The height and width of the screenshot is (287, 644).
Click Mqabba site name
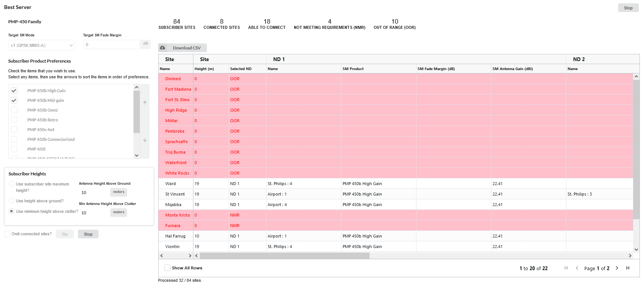(x=173, y=205)
